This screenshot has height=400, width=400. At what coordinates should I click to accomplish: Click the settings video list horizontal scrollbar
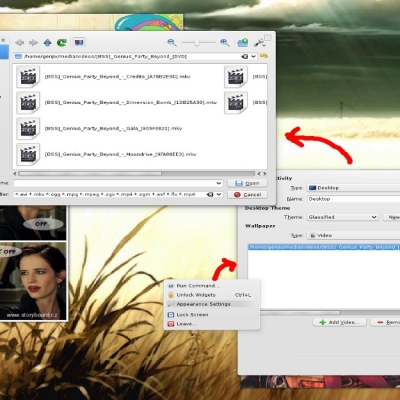coord(300,313)
